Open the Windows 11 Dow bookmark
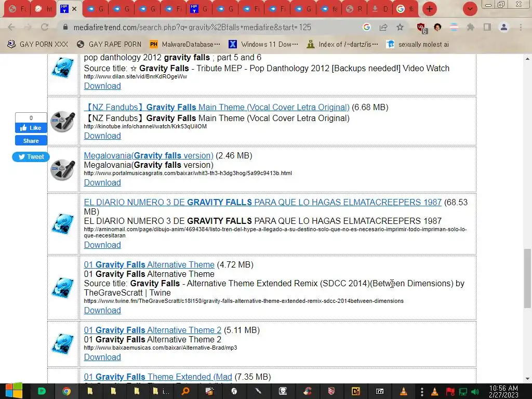Screen dimensions: 532x399 tap(263, 44)
